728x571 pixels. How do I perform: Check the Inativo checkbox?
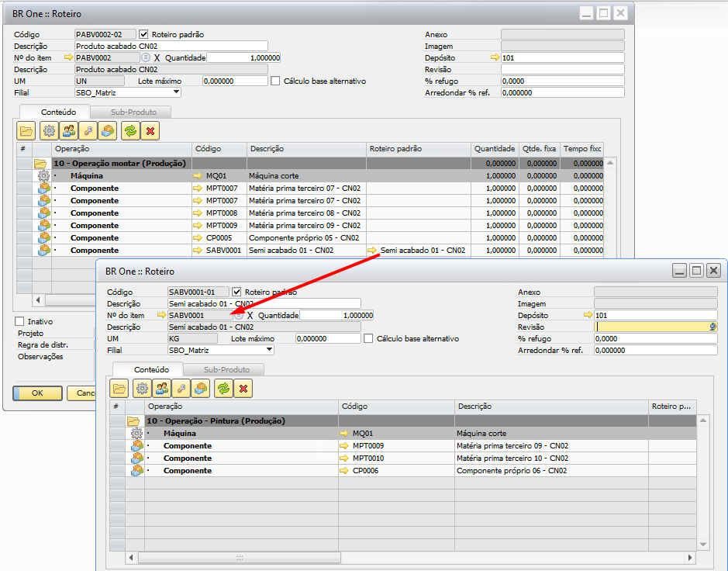click(19, 321)
